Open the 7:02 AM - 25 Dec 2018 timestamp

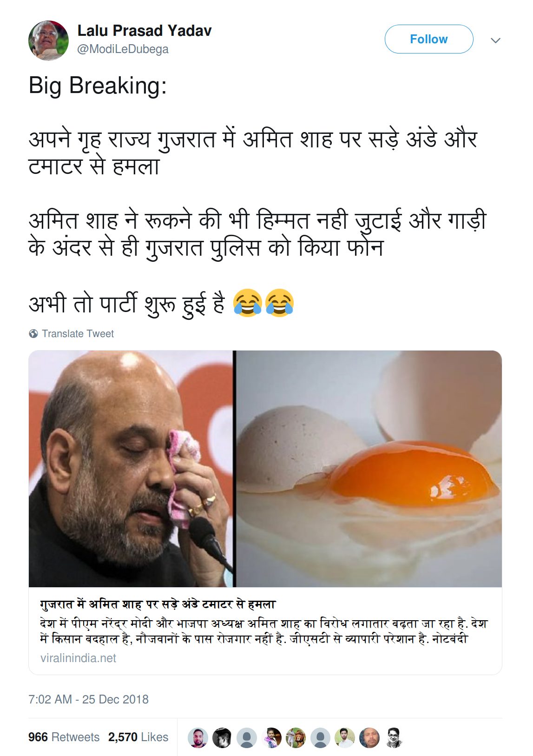[x=88, y=699]
